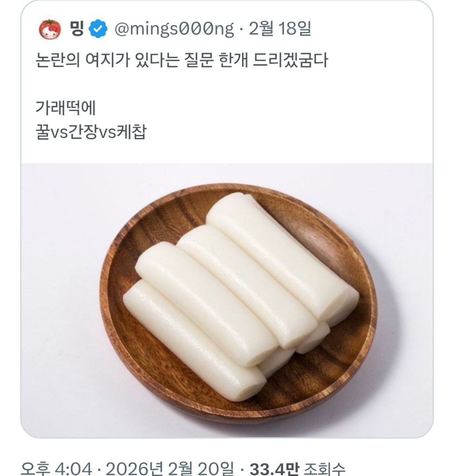Click the blue verified checkmark badge
Viewport: 454px width, 476px height.
click(x=98, y=30)
